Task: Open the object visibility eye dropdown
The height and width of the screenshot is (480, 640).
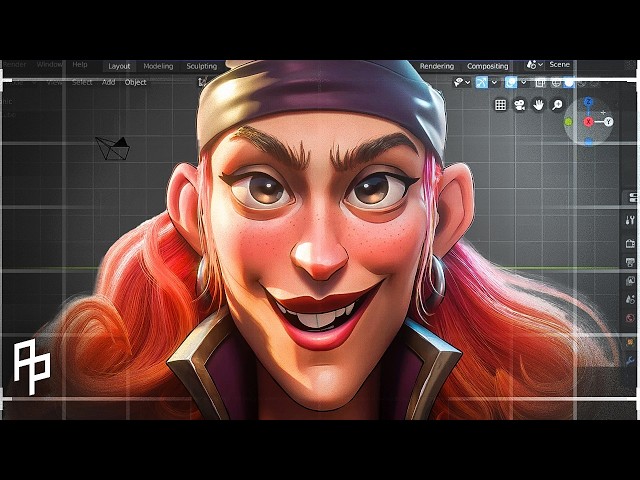Action: [462, 82]
